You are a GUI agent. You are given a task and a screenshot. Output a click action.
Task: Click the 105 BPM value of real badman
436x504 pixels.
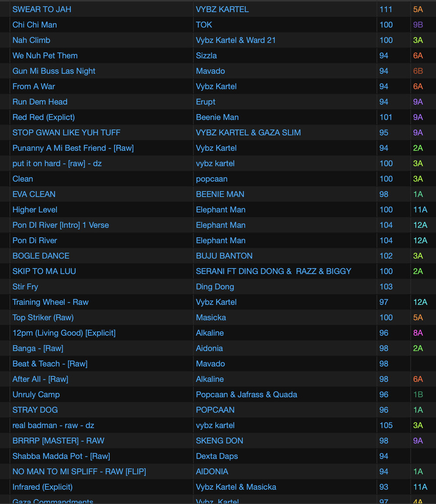[x=386, y=425]
